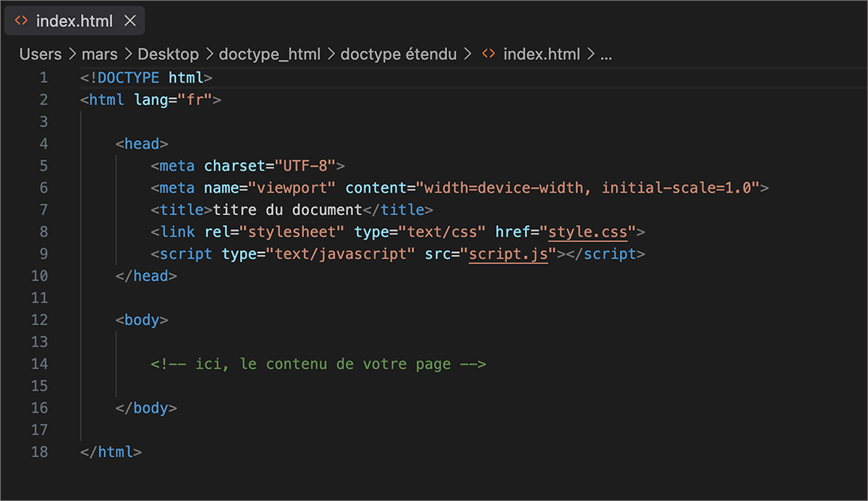Open the Desktop breadcrumb segment
This screenshot has width=868, height=501.
point(168,54)
